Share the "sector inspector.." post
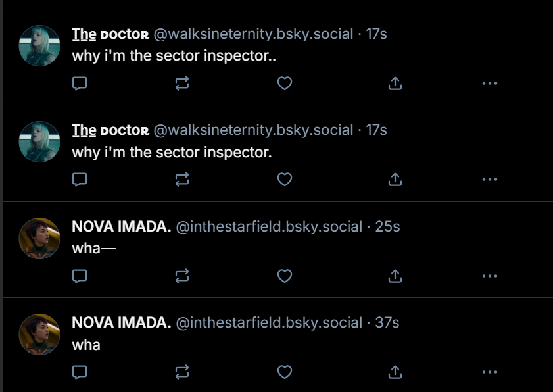The width and height of the screenshot is (553, 392). [x=395, y=84]
